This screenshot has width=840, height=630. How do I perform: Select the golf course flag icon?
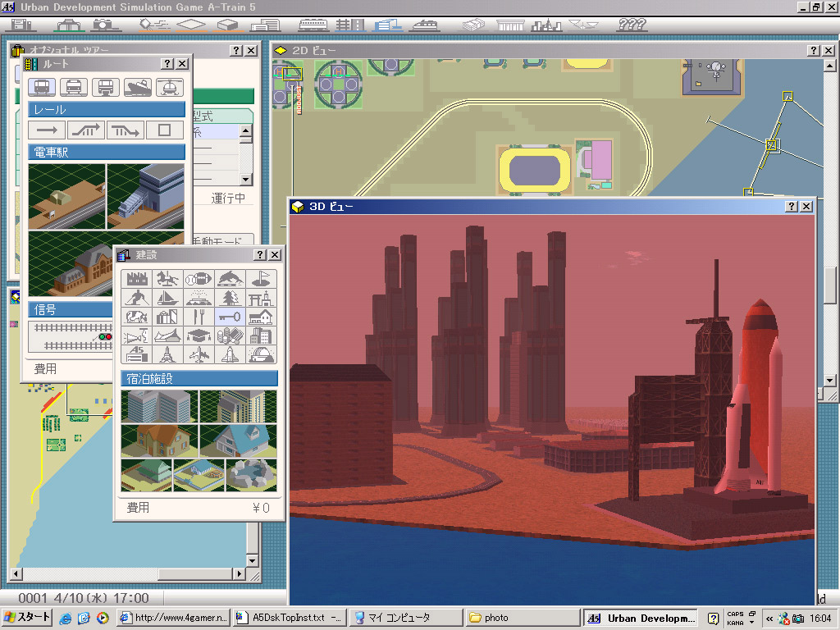(x=262, y=279)
